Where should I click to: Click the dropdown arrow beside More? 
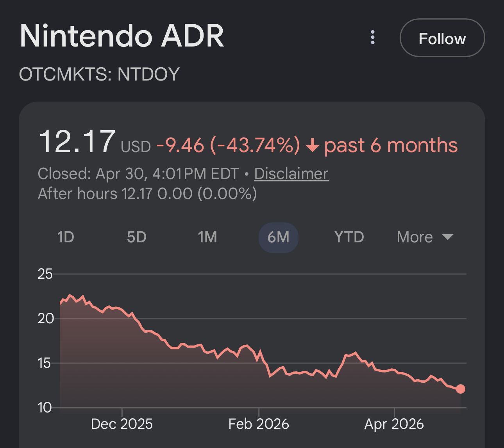point(447,237)
